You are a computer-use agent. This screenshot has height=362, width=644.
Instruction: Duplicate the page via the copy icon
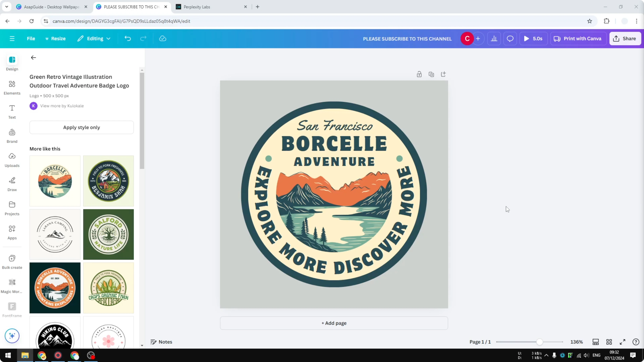tap(431, 74)
